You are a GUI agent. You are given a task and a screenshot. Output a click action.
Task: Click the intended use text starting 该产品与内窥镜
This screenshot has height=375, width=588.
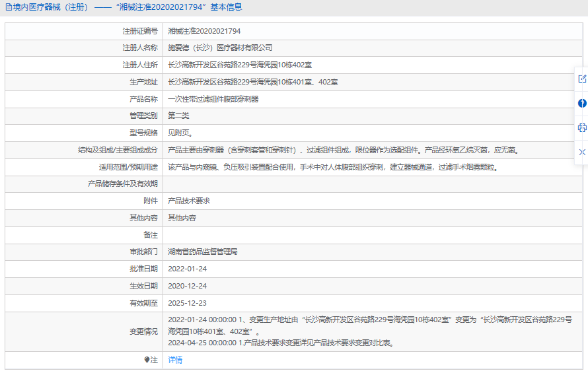tap(333, 167)
